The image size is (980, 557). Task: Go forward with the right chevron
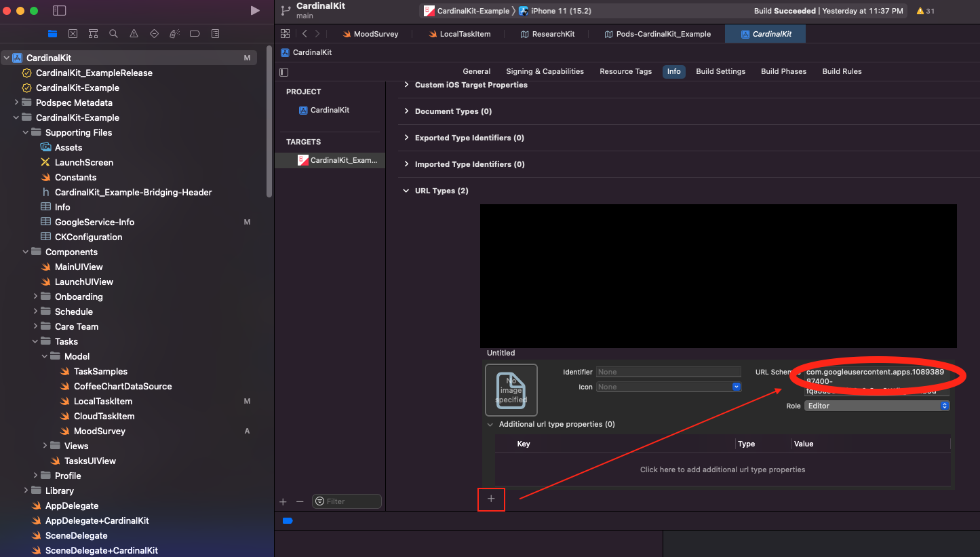(317, 34)
